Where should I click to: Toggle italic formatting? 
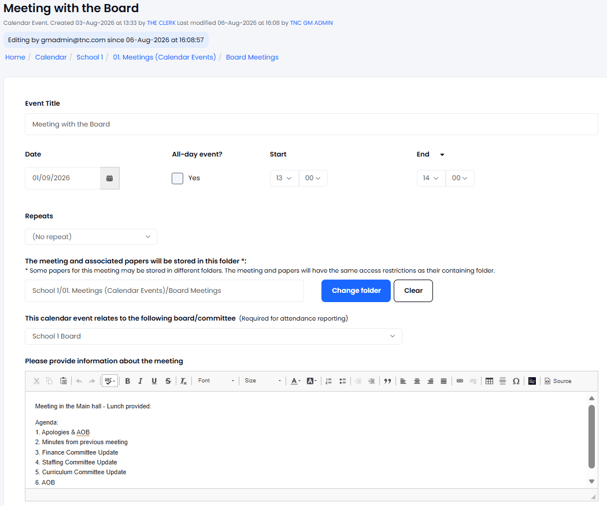click(x=140, y=381)
